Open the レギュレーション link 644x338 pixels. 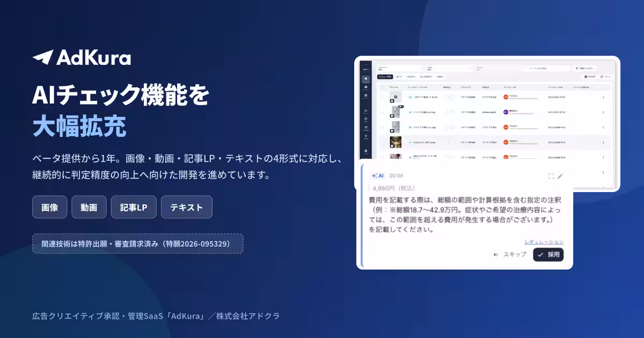[544, 242]
